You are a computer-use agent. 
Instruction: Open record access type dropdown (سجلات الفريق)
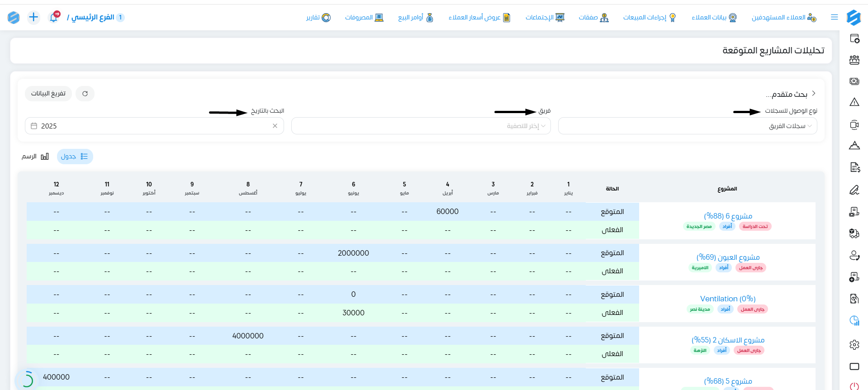[688, 126]
